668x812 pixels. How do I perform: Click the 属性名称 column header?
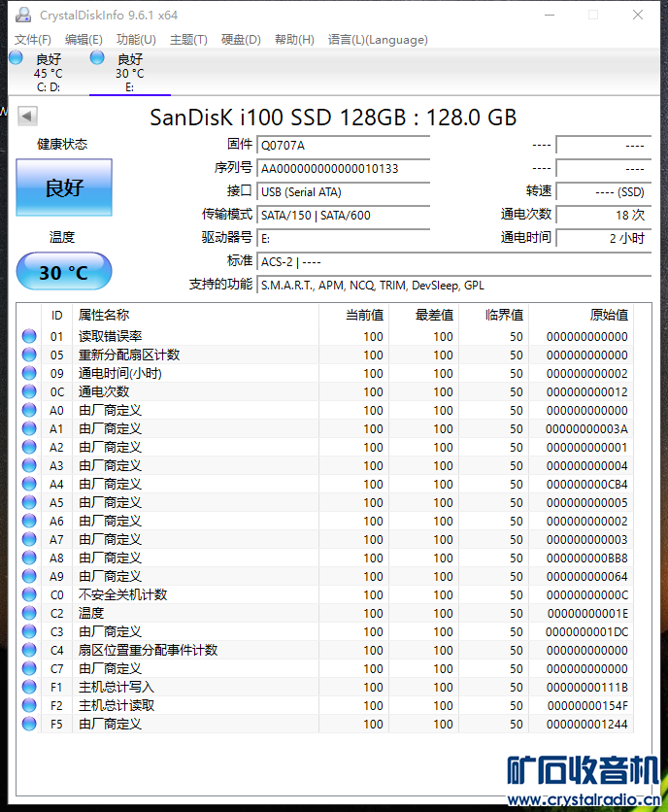pyautogui.click(x=196, y=315)
